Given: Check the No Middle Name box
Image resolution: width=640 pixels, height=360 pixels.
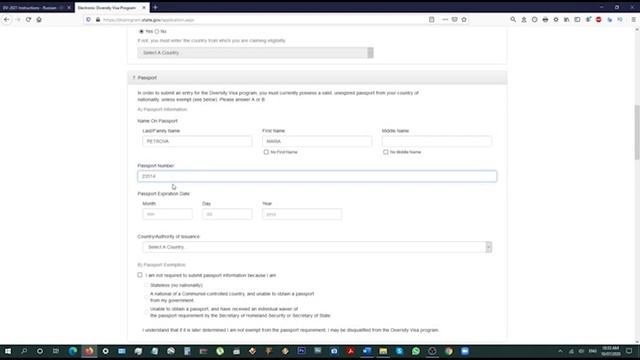Looking at the screenshot, I should 386,152.
